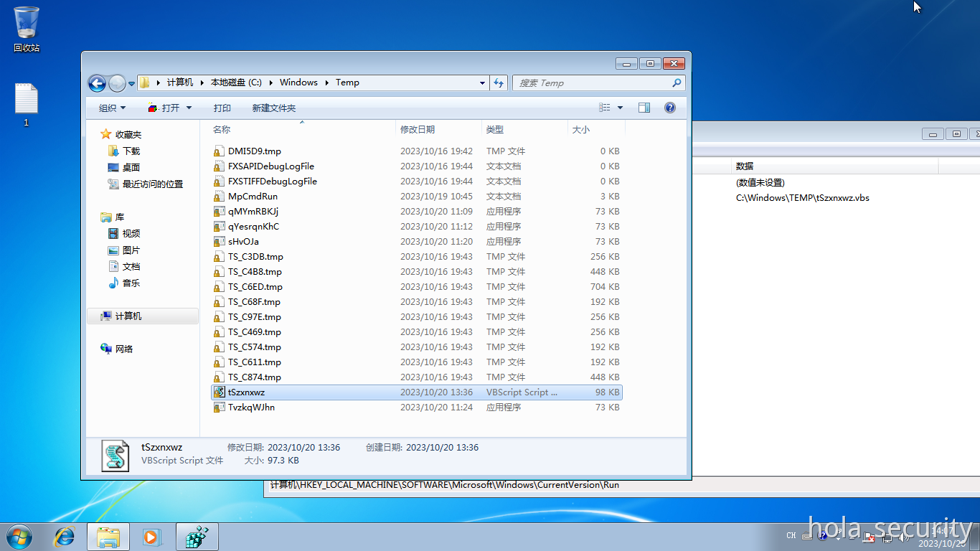
Task: Click the blue Help icon on the Explorer toolbar
Action: (669, 107)
